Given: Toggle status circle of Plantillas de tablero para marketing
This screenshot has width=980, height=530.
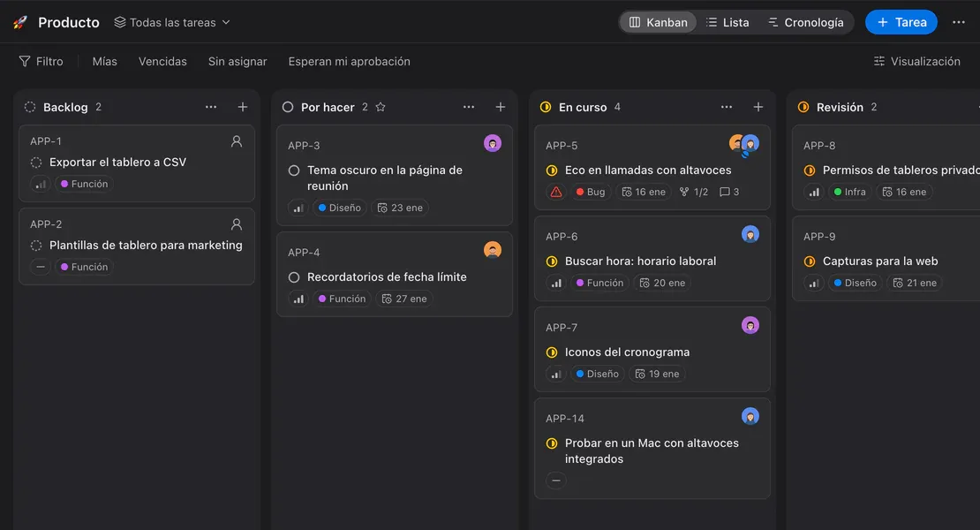Looking at the screenshot, I should coord(36,246).
